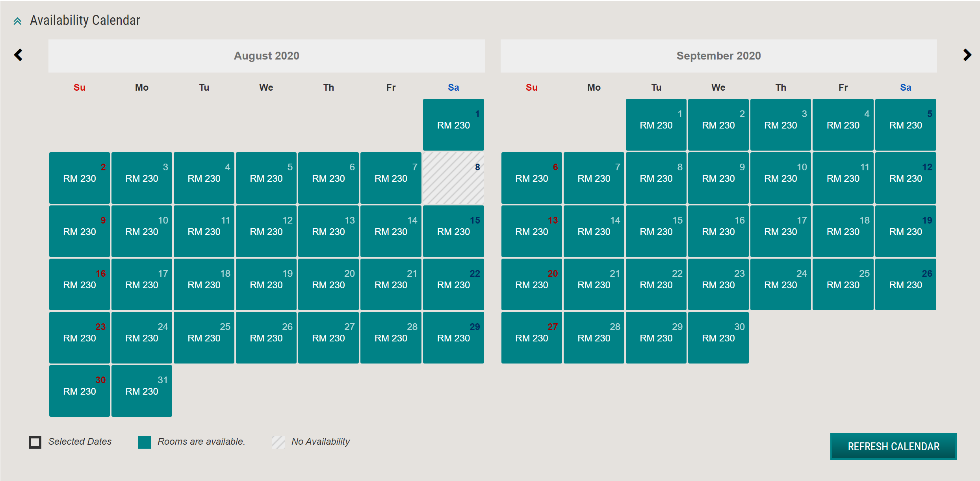Viewport: 980px width, 481px height.
Task: Collapse the Availability Calendar section
Action: coord(17,21)
